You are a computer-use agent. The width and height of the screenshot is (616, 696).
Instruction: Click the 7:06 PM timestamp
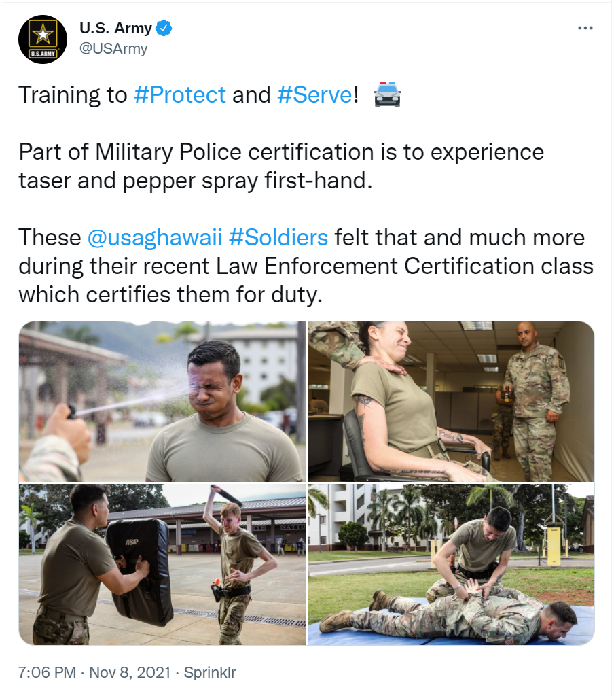[x=47, y=672]
